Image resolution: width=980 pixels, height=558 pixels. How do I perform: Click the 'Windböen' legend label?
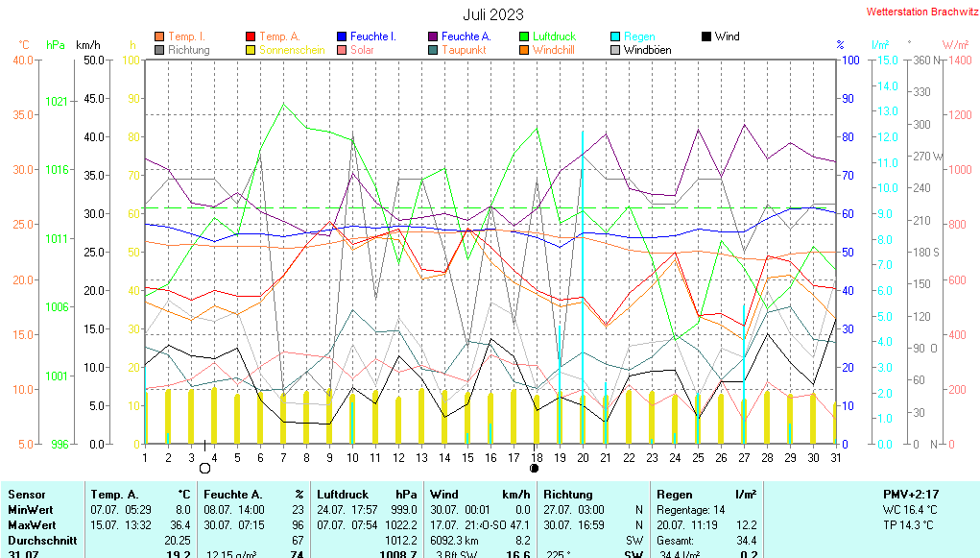point(648,50)
